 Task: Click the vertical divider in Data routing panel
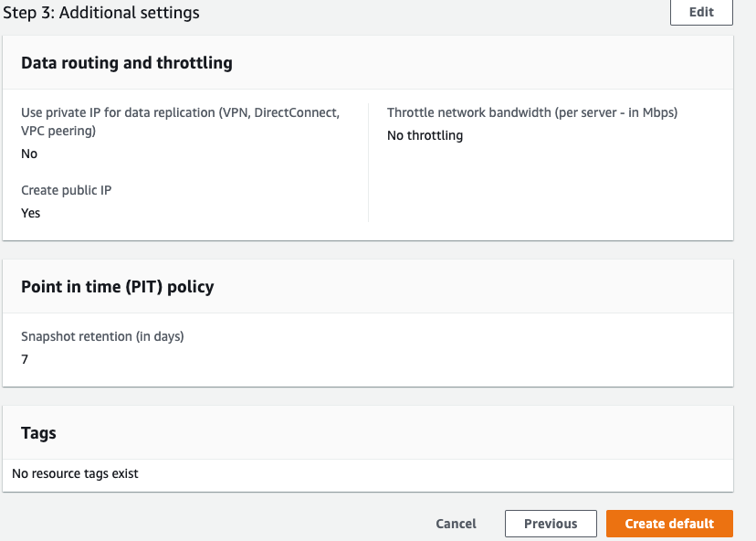[x=368, y=162]
